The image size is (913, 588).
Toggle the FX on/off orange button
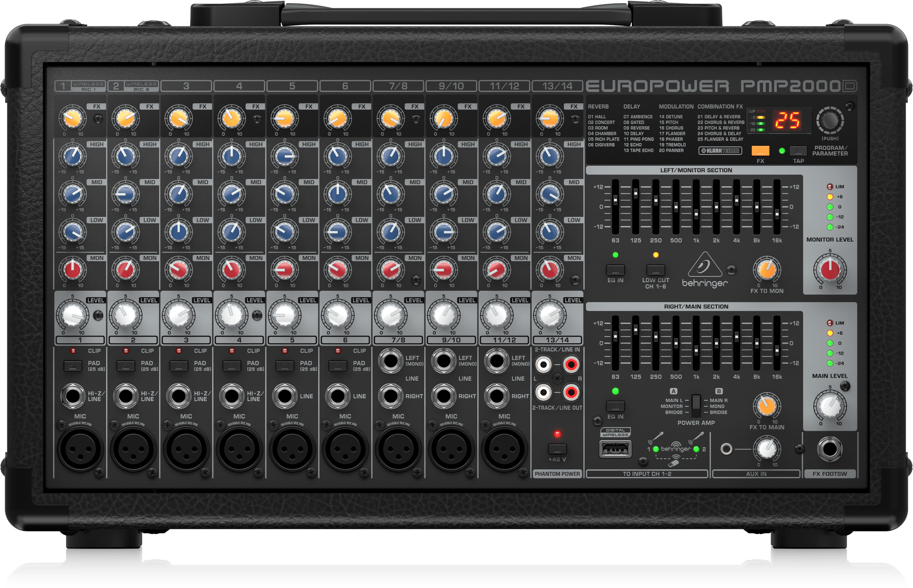(x=761, y=151)
